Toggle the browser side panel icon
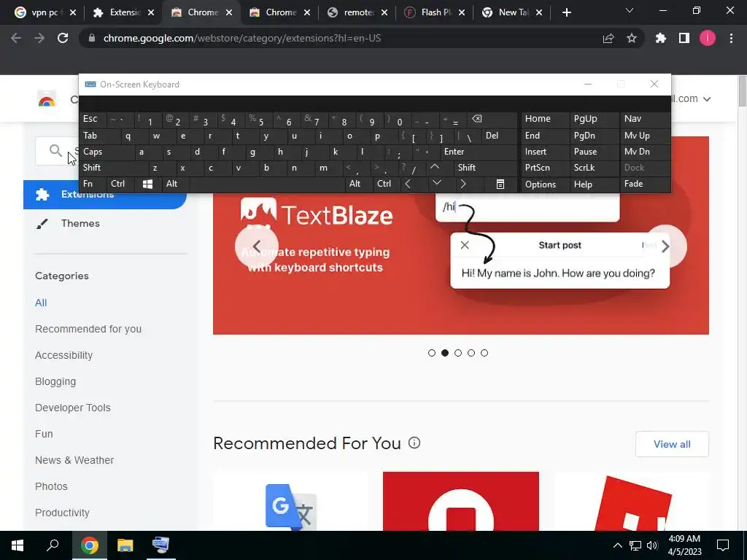Image resolution: width=747 pixels, height=560 pixels. (x=684, y=38)
